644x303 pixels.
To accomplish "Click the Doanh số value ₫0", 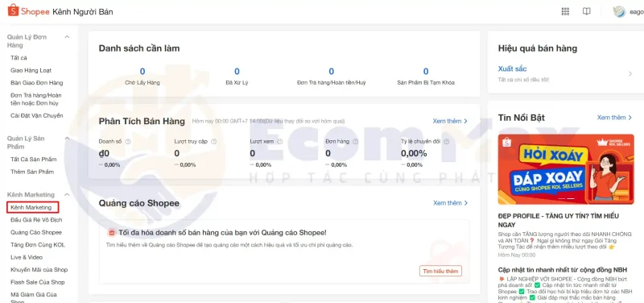I will tap(105, 153).
